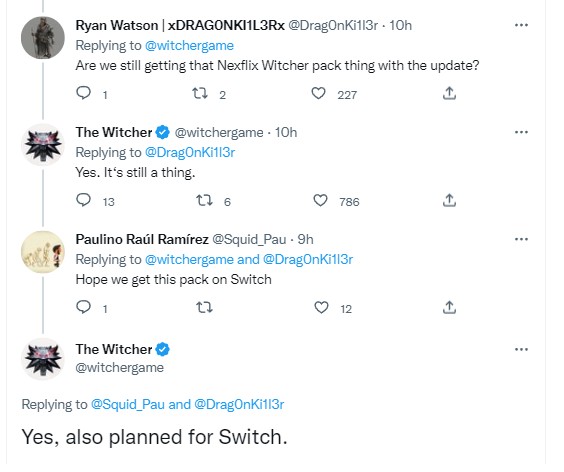Retweet The Witcher's 'still a thing' reply
The width and height of the screenshot is (564, 472).
click(204, 200)
